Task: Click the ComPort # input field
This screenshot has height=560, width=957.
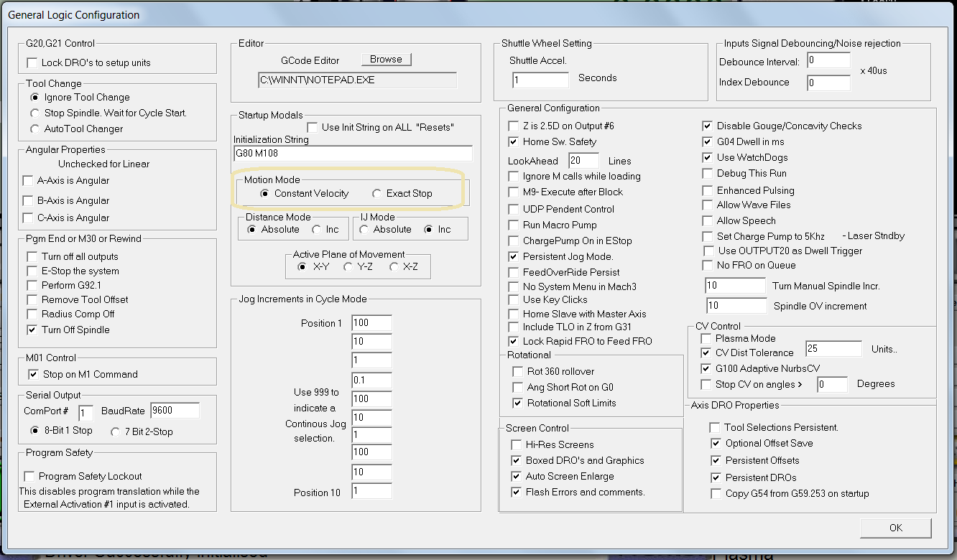Action: tap(85, 412)
